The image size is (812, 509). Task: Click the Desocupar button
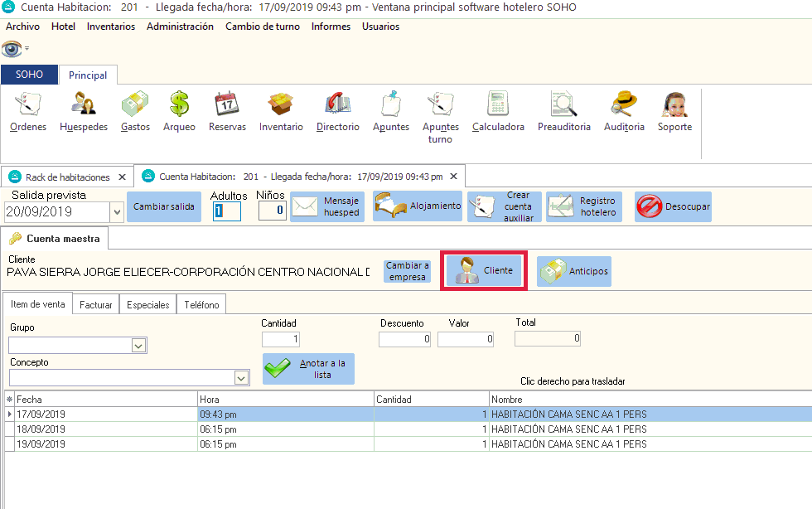click(x=673, y=206)
